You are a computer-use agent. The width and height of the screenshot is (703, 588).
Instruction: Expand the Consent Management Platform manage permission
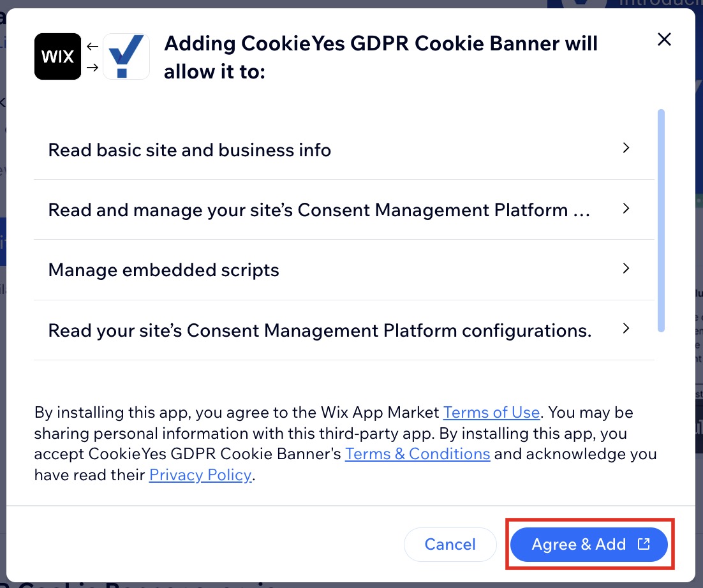[x=626, y=209]
